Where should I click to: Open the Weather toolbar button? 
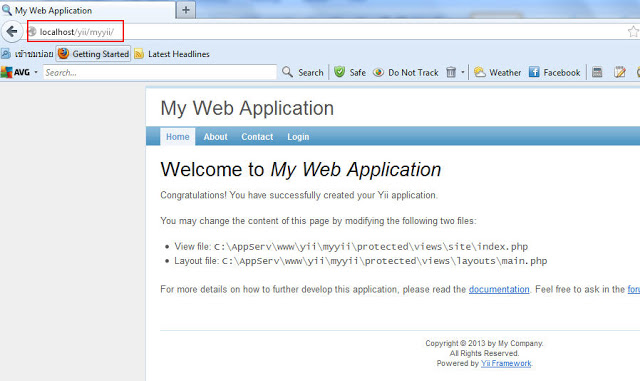[498, 73]
